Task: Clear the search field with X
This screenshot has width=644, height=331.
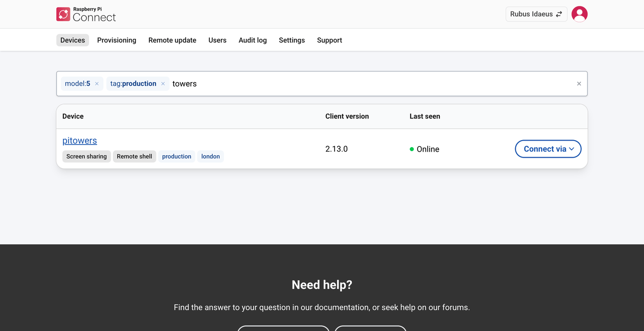Action: pyautogui.click(x=579, y=84)
